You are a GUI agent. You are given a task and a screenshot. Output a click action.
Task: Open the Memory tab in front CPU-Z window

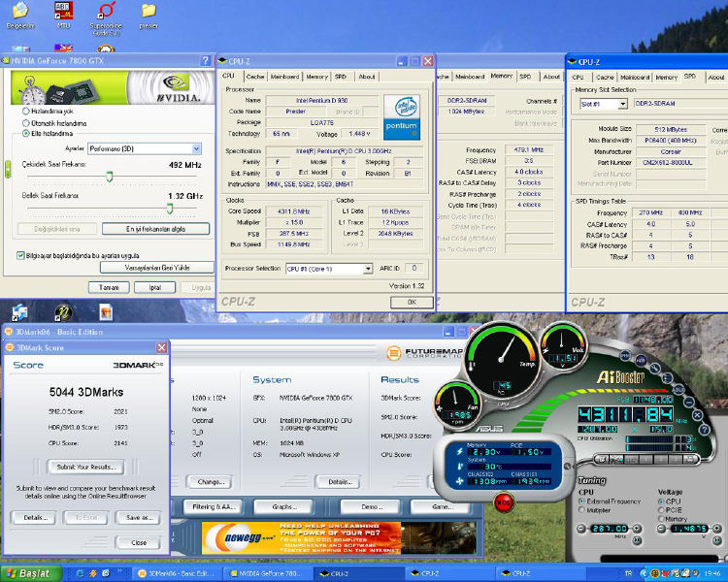click(317, 76)
